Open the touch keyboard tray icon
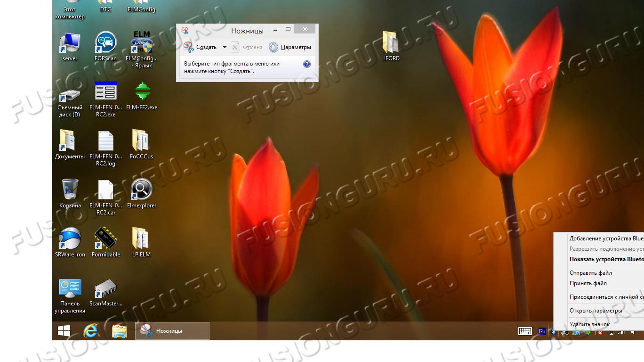 click(x=525, y=331)
